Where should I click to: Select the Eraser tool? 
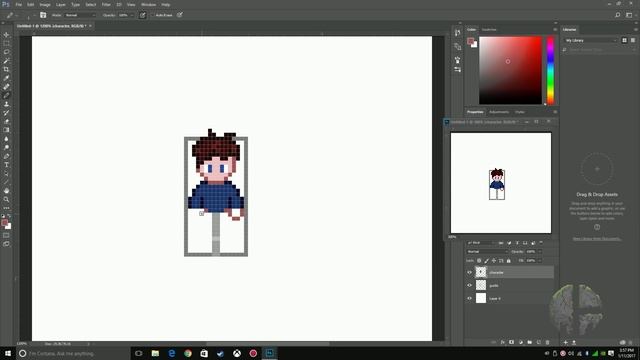6,121
